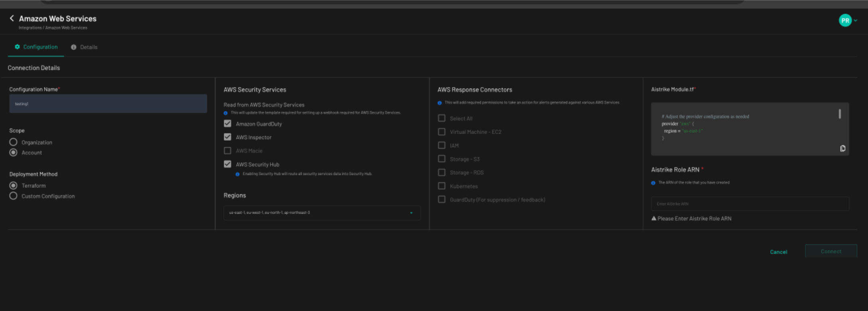This screenshot has width=868, height=311.
Task: Copy the Aistrike Module.tf code snippet
Action: [x=842, y=148]
